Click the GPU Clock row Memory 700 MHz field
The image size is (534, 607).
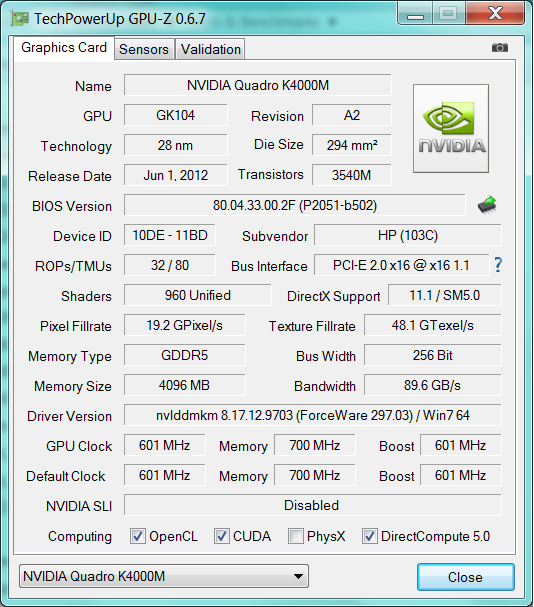314,445
